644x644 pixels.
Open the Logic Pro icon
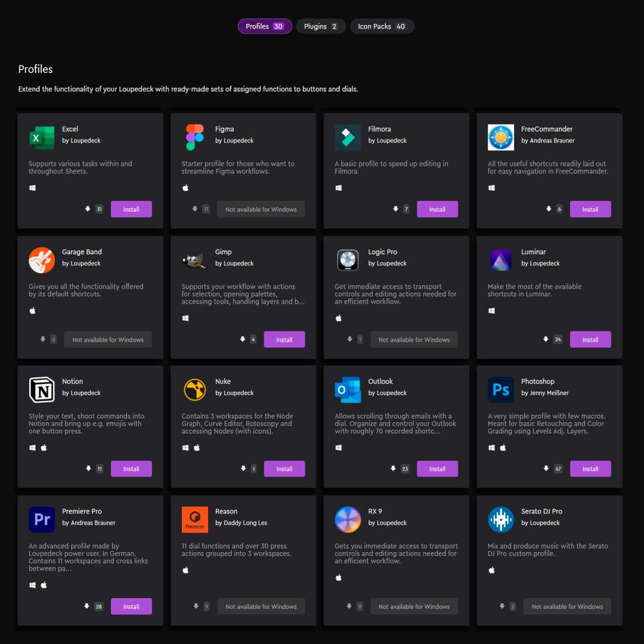tap(348, 260)
